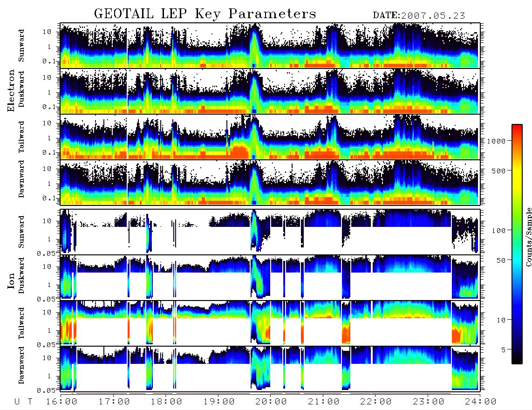Click the Electron Duskward spectrogram panel
Screen dimensions: 532x410
270,91
